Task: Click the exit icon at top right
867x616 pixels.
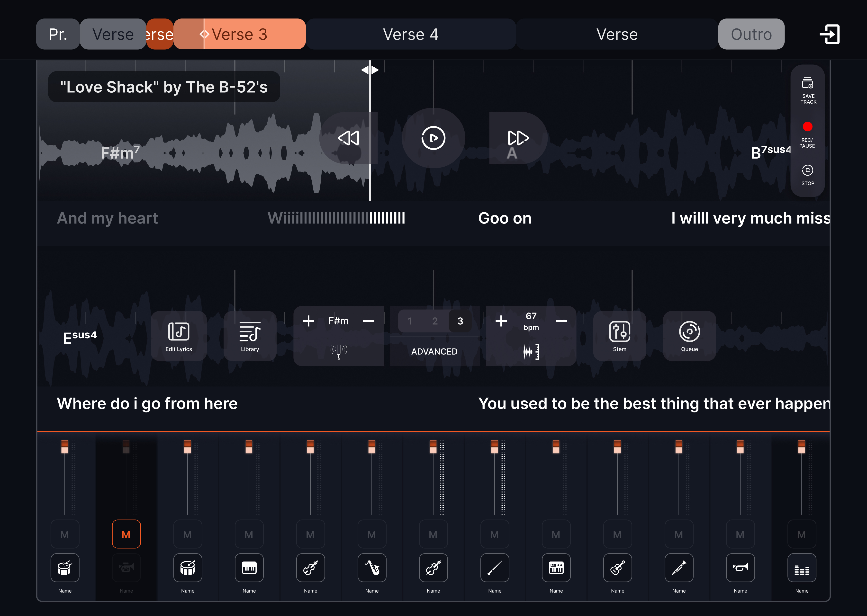Action: point(830,34)
